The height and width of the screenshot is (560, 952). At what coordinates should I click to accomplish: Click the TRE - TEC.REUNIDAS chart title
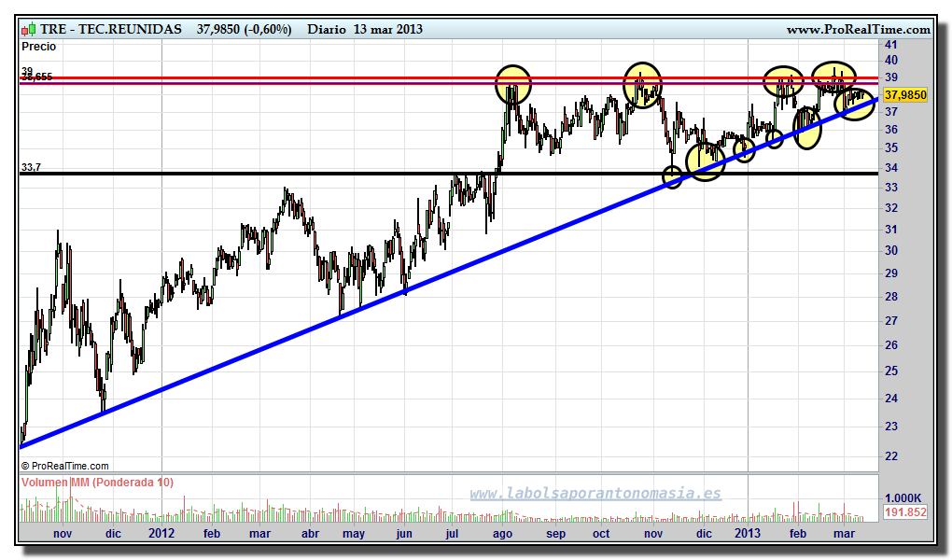point(111,29)
